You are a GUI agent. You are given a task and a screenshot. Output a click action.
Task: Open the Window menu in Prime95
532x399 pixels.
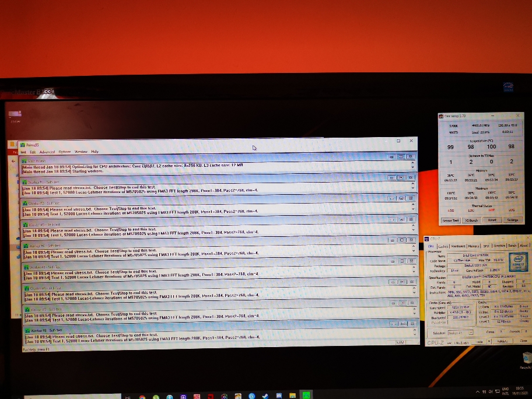pos(80,152)
